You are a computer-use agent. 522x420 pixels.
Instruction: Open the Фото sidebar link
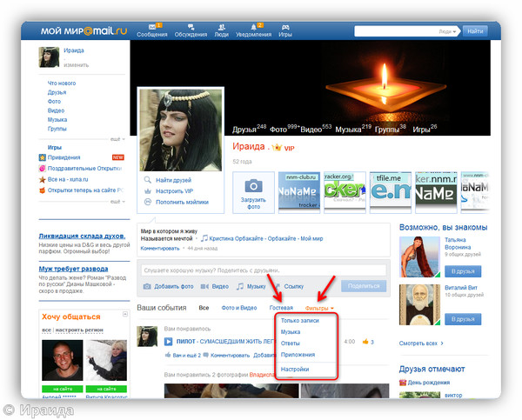[54, 101]
